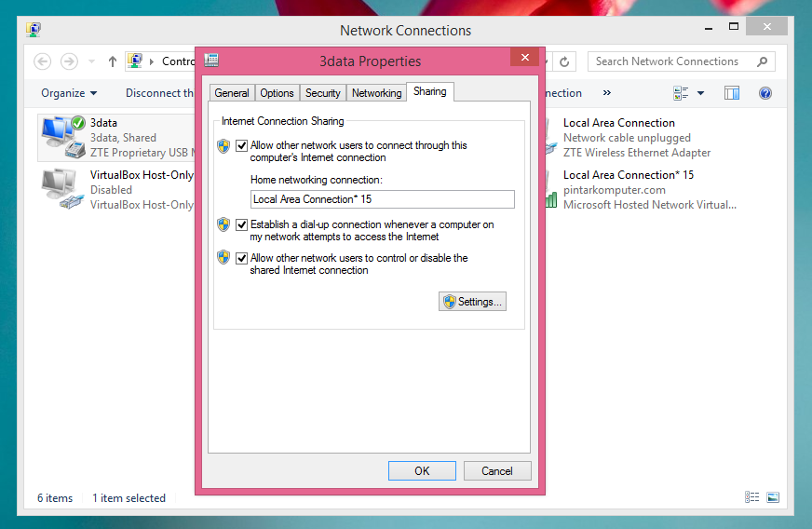Click the VirtualBox Host-Only adapter icon
Image resolution: width=812 pixels, height=529 pixels.
click(x=62, y=188)
